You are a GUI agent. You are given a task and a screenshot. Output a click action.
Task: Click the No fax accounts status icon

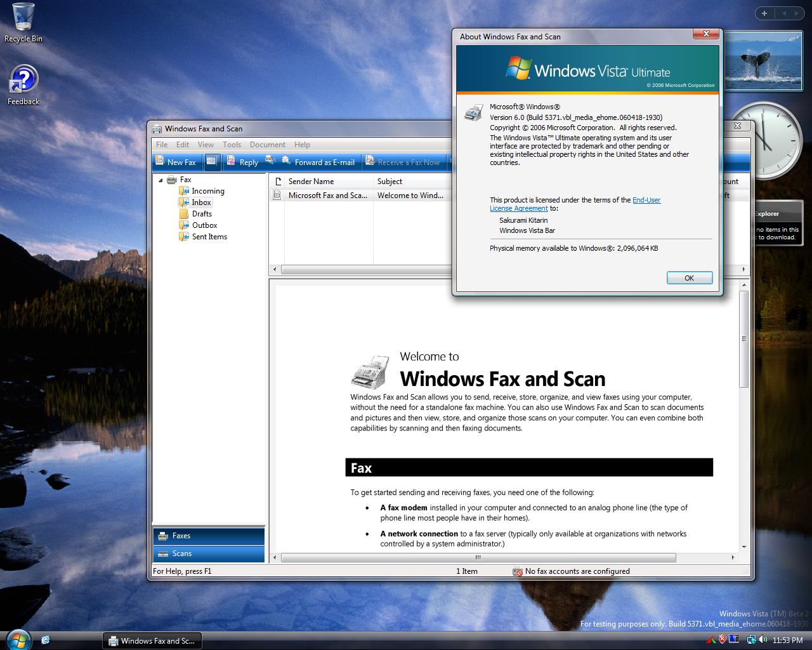[518, 571]
